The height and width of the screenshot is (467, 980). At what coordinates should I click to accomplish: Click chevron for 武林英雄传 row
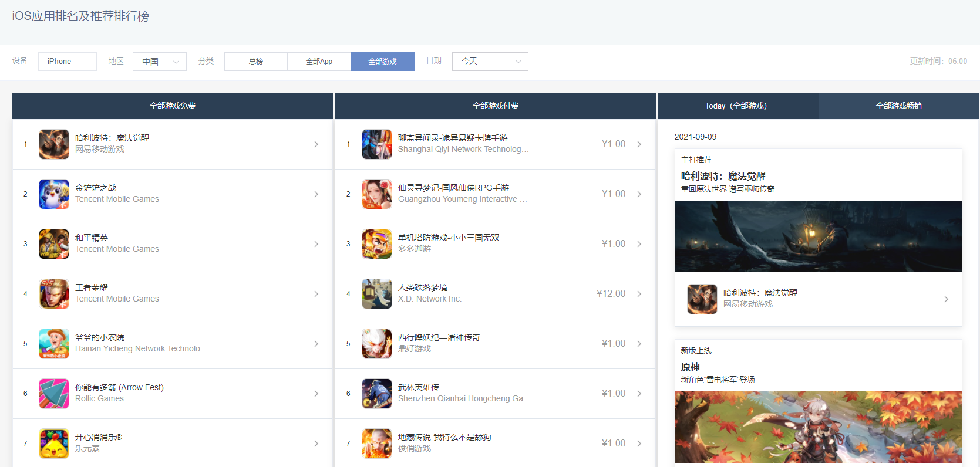639,394
